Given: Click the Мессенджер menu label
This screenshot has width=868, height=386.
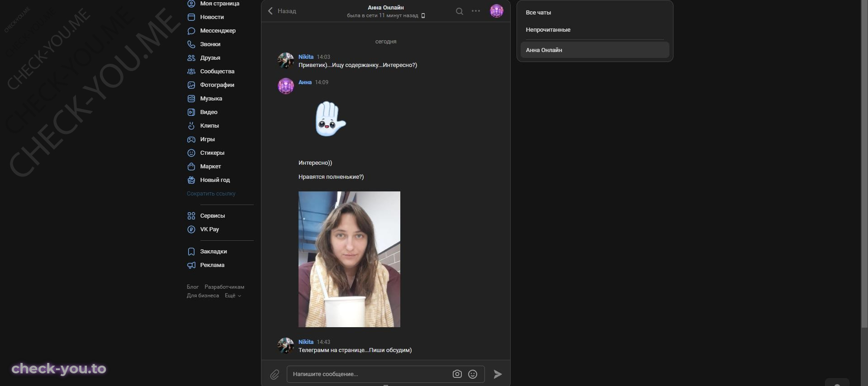Looking at the screenshot, I should (218, 31).
